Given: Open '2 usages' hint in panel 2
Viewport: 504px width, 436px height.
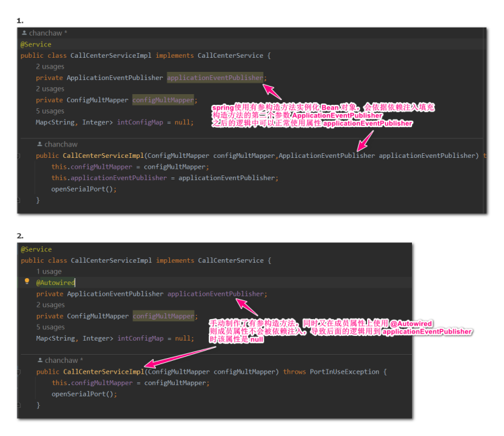Looking at the screenshot, I should [50, 304].
